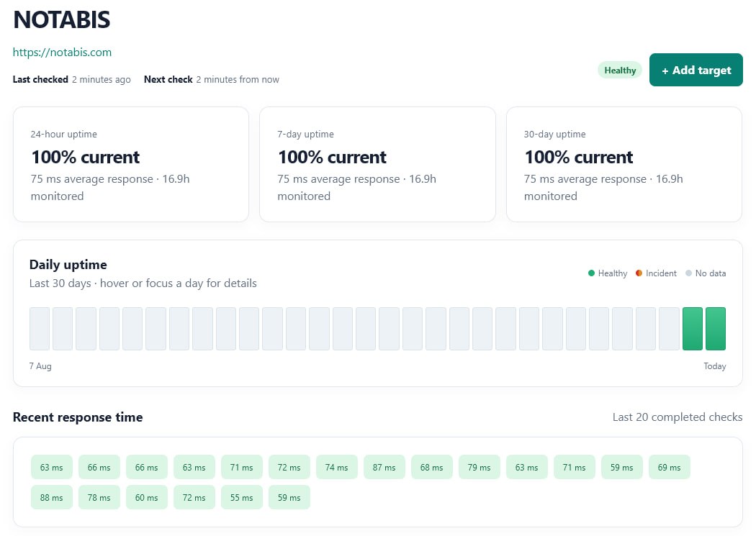Select the last grey bar before the green bars
Image resolution: width=756 pixels, height=536 pixels.
[669, 329]
